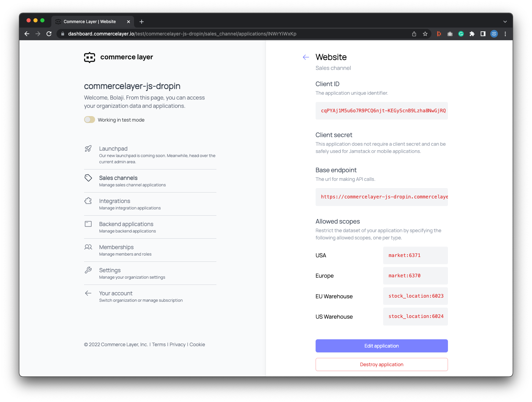Toggle the browser side panel icon
The width and height of the screenshot is (532, 402).
(483, 34)
